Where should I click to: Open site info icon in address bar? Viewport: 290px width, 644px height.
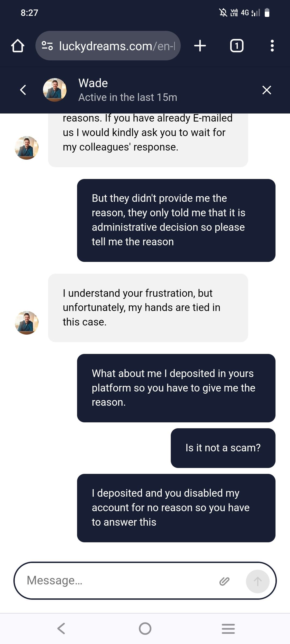pos(47,46)
